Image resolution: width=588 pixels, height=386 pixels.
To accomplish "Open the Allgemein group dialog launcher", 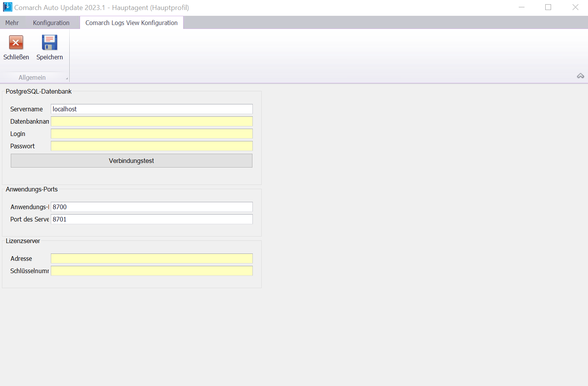I will [x=67, y=79].
